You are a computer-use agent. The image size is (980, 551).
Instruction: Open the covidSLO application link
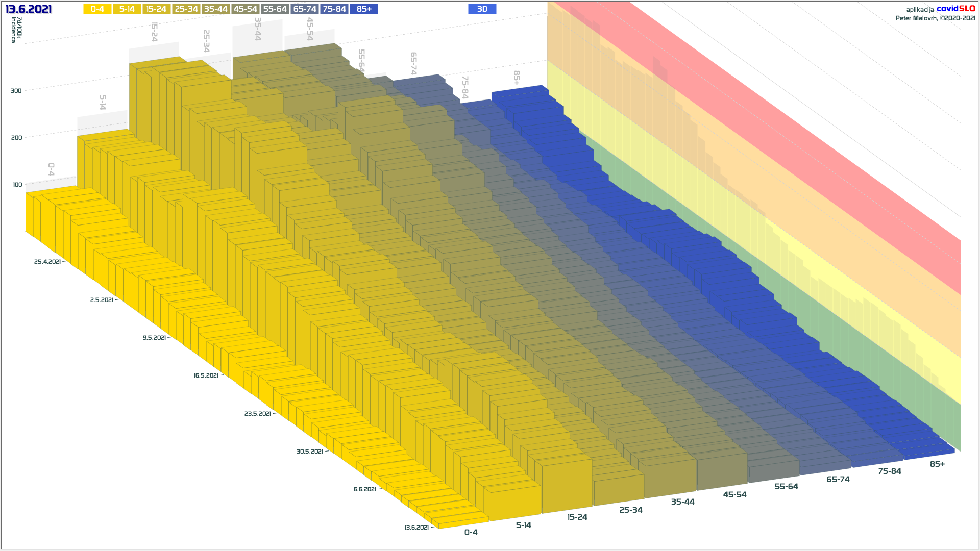(x=955, y=9)
